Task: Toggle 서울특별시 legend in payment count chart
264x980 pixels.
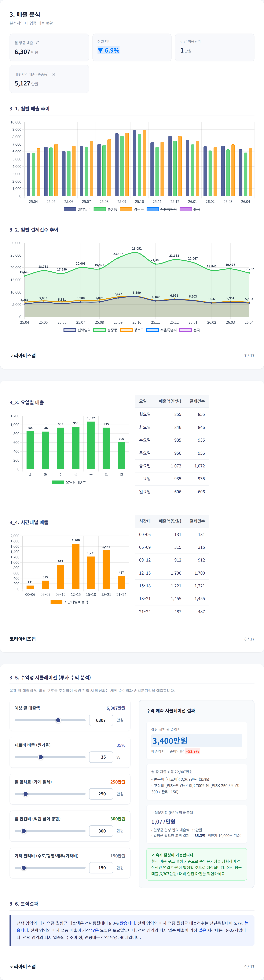Action: click(162, 330)
